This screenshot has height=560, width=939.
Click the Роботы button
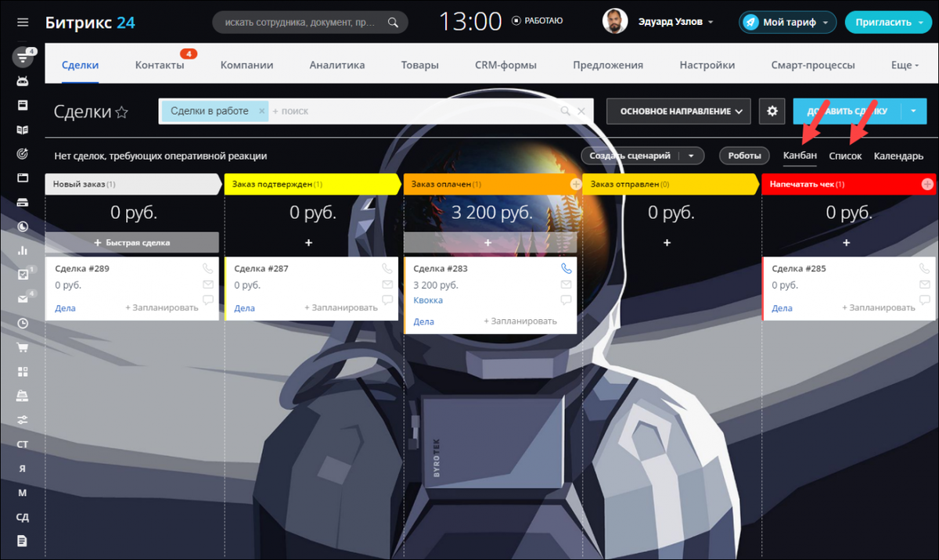744,156
